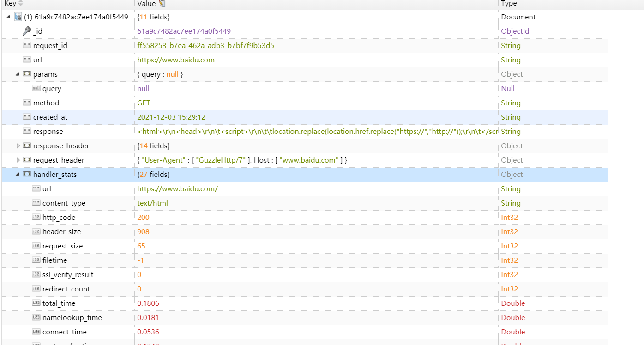Click the value https://www.baidu.com

pos(176,60)
